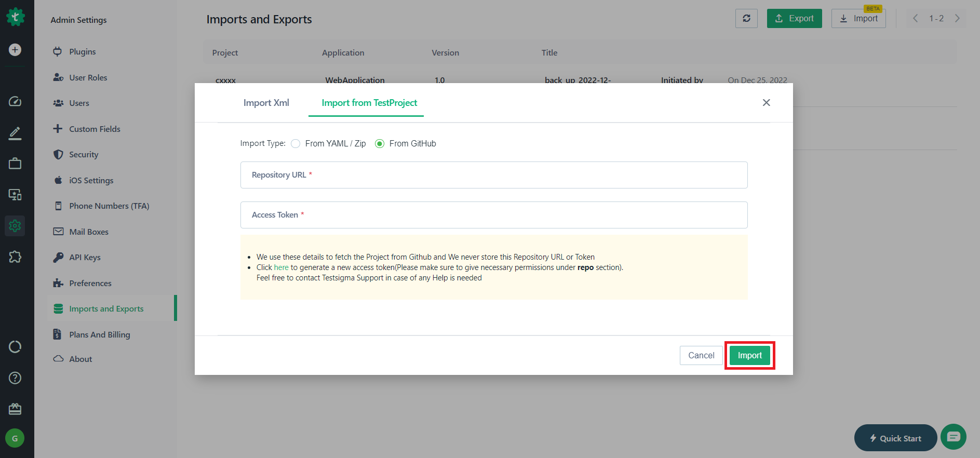
Task: Click the Security shield icon
Action: [x=58, y=154]
